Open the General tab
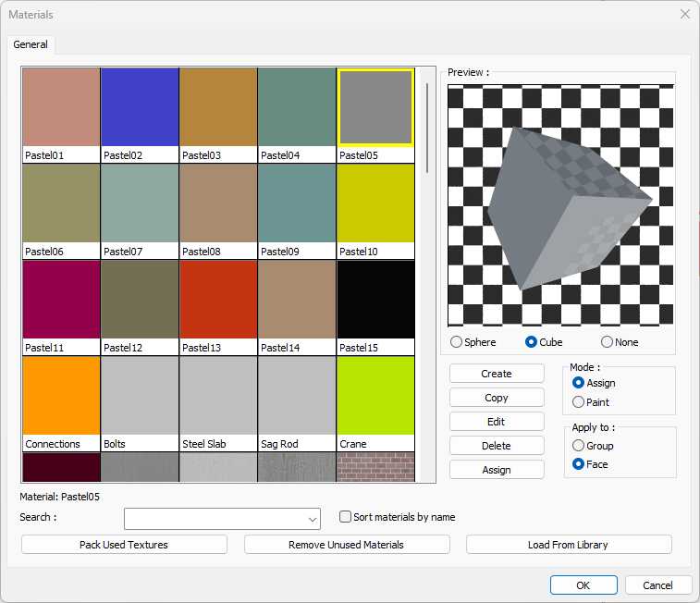Viewport: 700px width, 603px height. (x=31, y=44)
